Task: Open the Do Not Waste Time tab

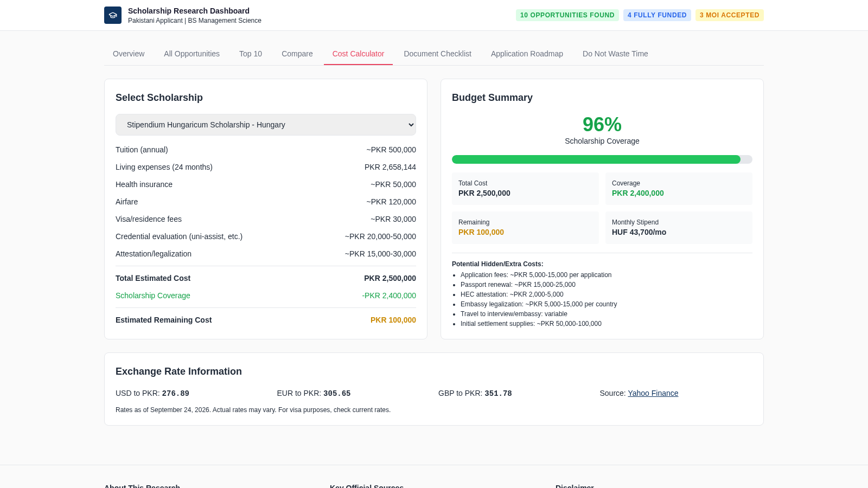Action: point(615,54)
